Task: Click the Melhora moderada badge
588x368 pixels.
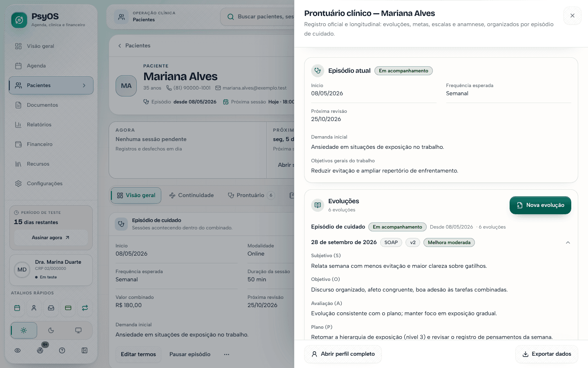Action: 449,242
